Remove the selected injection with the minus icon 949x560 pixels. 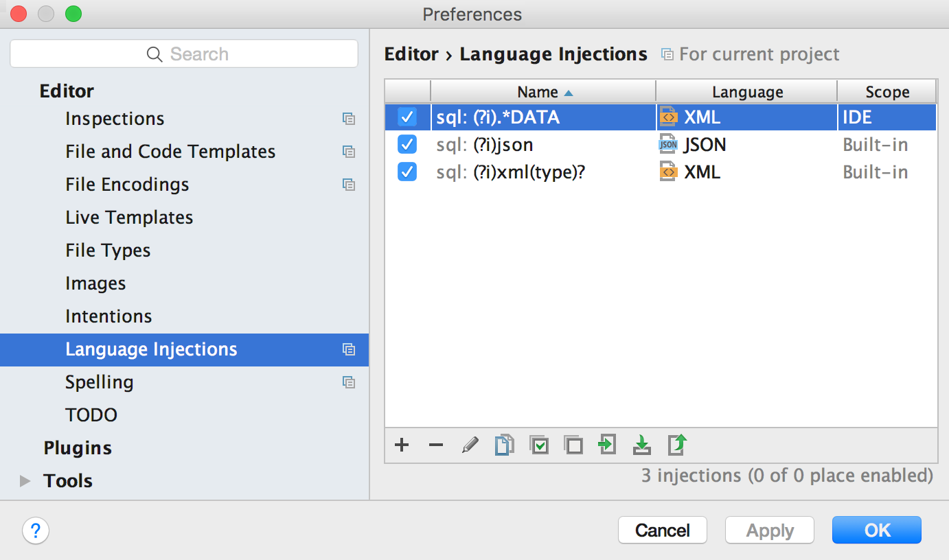436,445
